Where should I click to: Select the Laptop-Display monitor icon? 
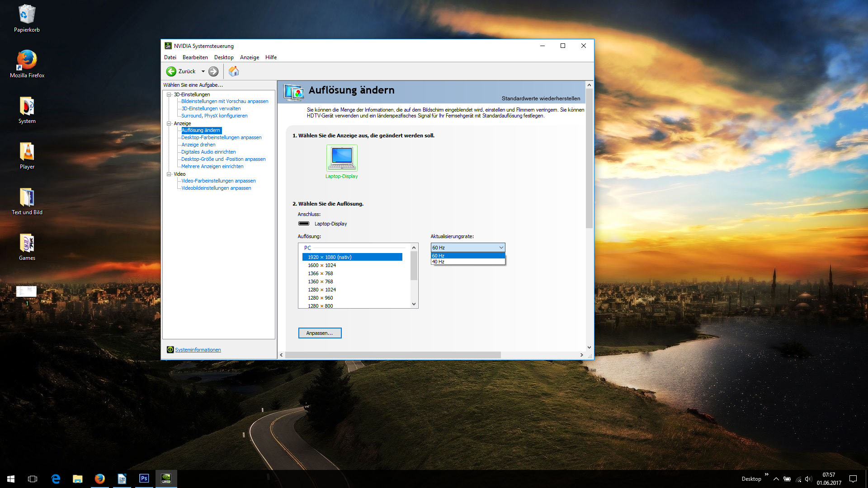coord(342,158)
